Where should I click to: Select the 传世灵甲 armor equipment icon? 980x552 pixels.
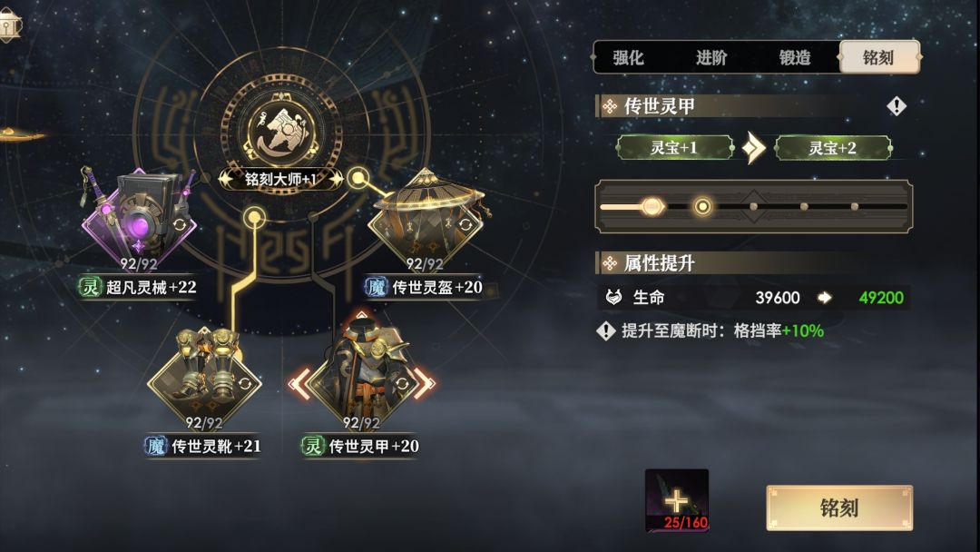point(361,377)
